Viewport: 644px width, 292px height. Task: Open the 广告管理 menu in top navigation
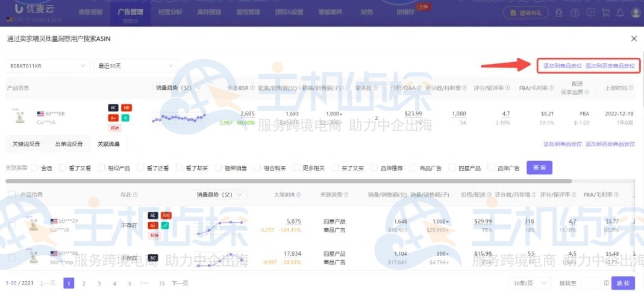tap(130, 12)
